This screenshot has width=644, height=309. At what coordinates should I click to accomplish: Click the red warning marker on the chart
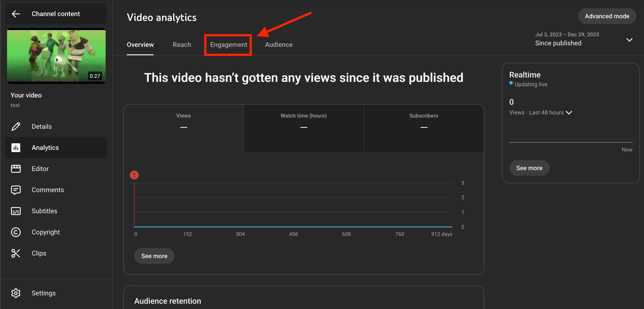click(x=134, y=175)
